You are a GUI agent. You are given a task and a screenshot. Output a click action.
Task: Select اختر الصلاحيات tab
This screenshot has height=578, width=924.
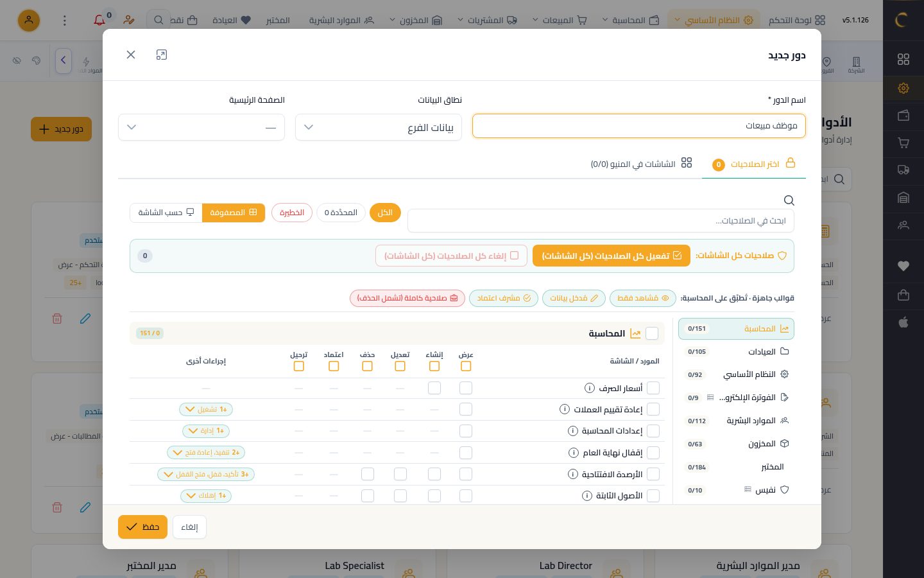click(754, 164)
